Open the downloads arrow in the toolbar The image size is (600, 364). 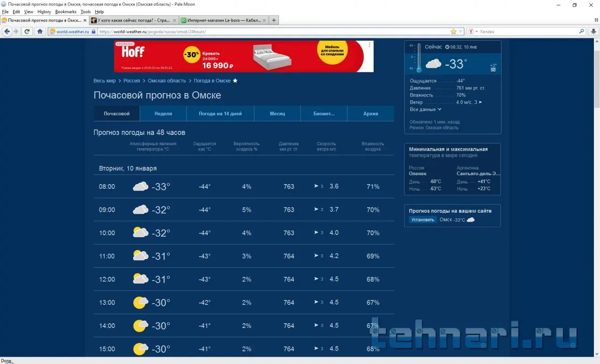593,31
